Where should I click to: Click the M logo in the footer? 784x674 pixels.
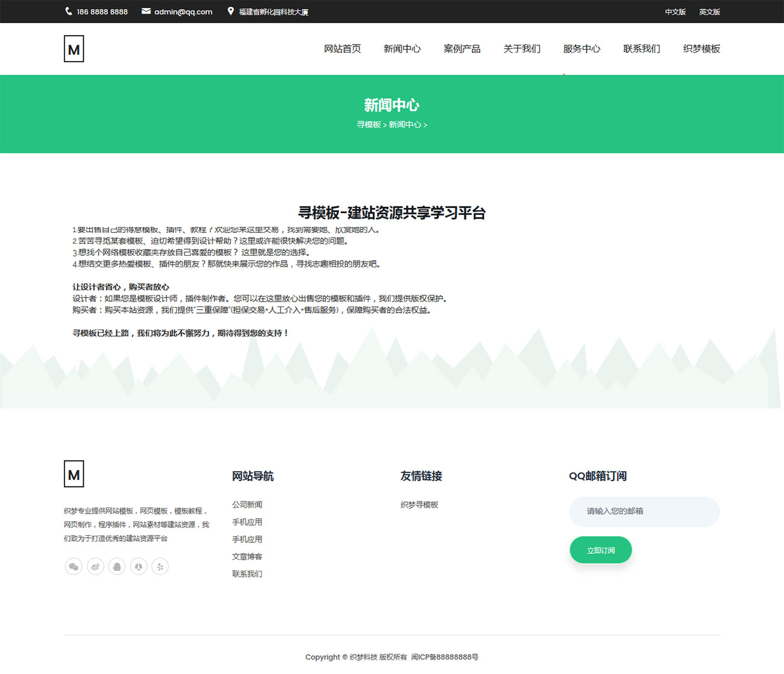click(x=74, y=474)
